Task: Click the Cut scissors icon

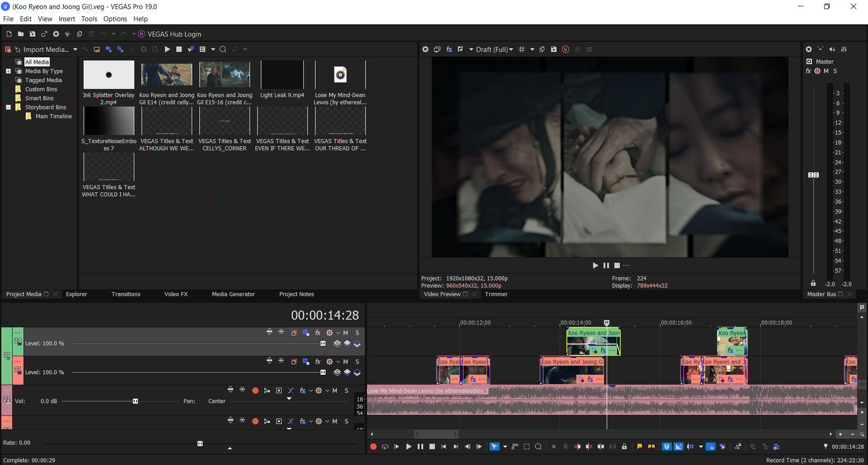Action: [x=68, y=34]
